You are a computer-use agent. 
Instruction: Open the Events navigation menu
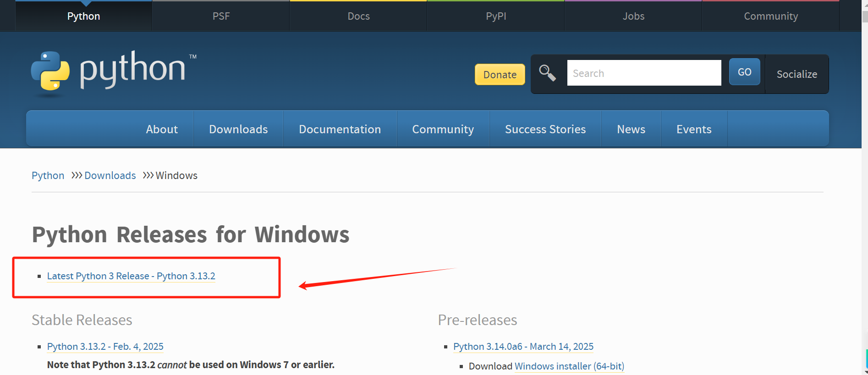pos(694,129)
